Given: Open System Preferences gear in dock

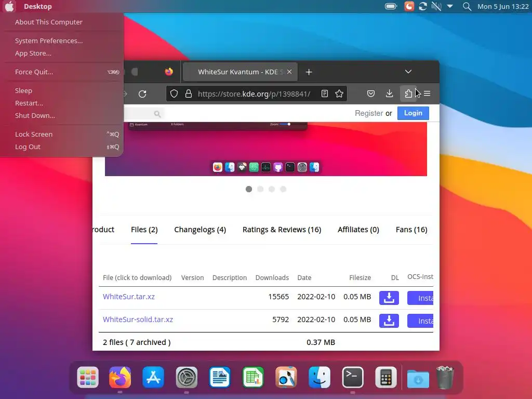Looking at the screenshot, I should point(187,377).
